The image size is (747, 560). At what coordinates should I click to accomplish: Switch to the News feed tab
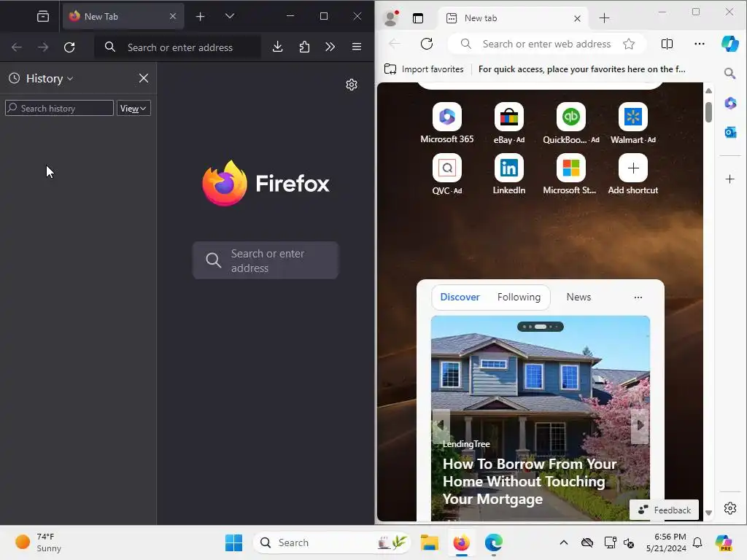pyautogui.click(x=578, y=297)
